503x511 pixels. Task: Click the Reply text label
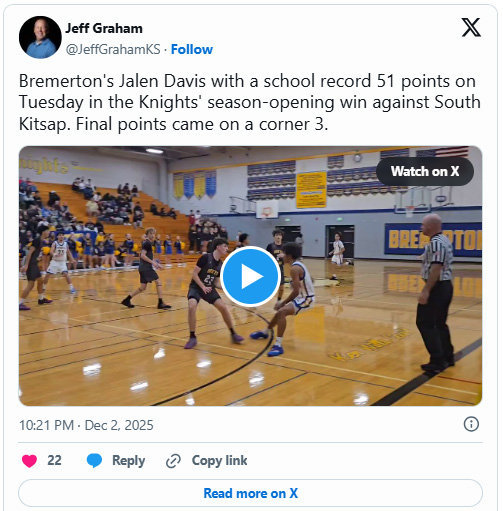point(129,461)
